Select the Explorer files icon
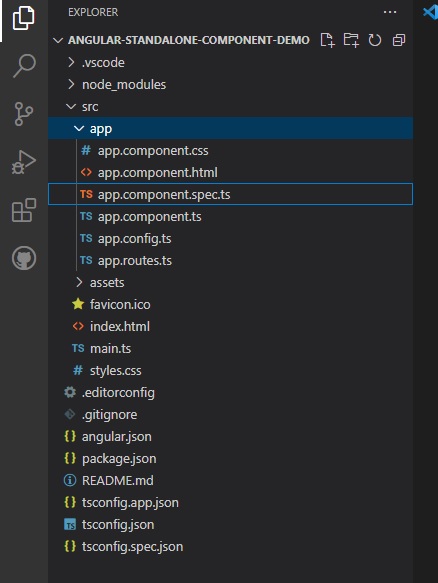This screenshot has height=583, width=438. coord(24,18)
